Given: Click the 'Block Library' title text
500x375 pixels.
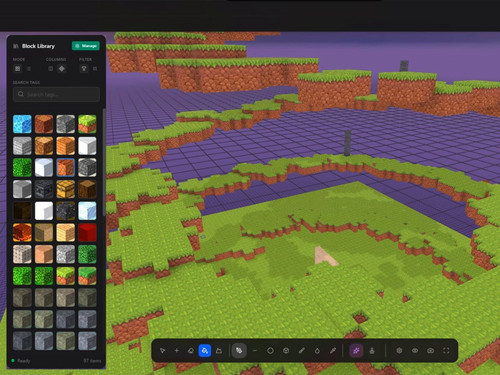Looking at the screenshot, I should coord(38,46).
